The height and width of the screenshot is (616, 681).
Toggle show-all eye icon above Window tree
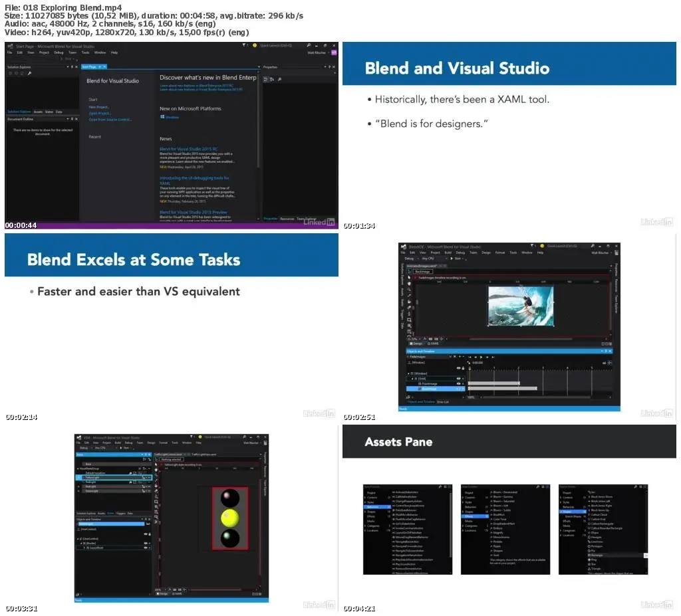[458, 368]
